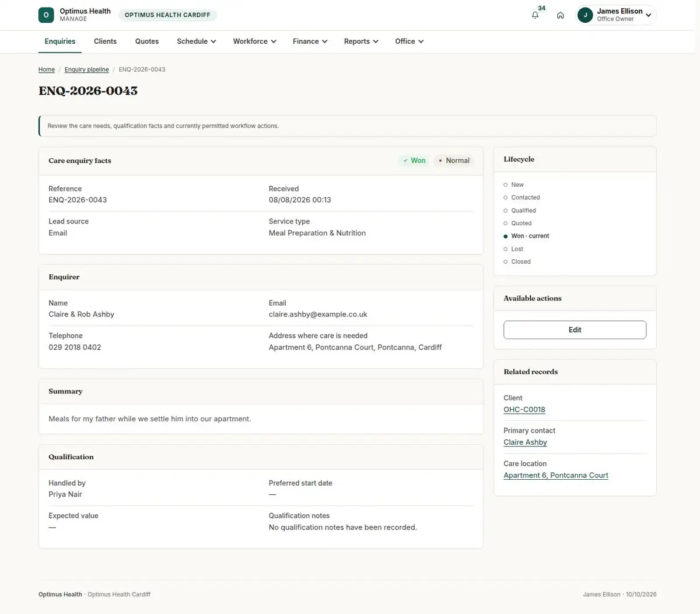Click James Ellison's avatar circle
The image size is (700, 614).
585,15
